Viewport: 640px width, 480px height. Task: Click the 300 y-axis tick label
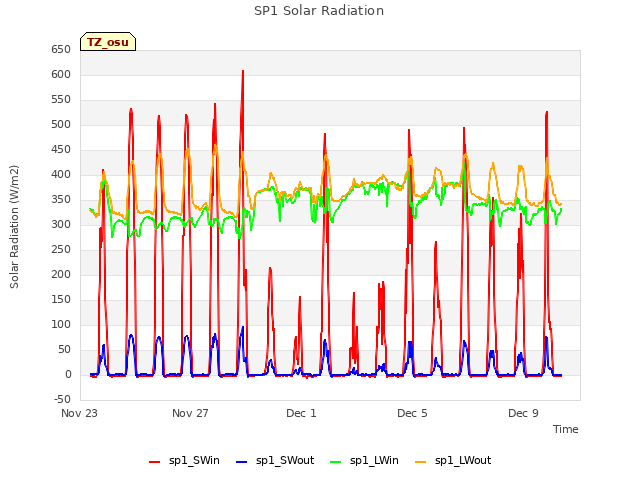coord(61,224)
